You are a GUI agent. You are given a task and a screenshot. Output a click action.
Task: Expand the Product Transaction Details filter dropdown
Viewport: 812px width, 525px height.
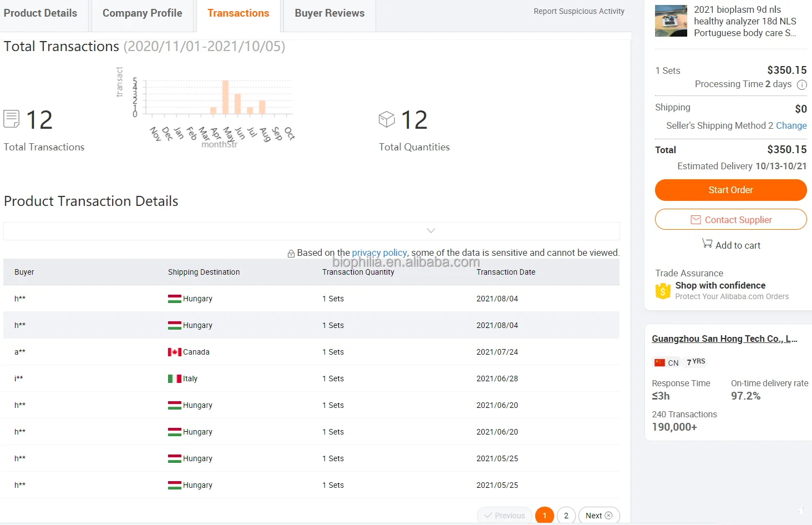[430, 231]
